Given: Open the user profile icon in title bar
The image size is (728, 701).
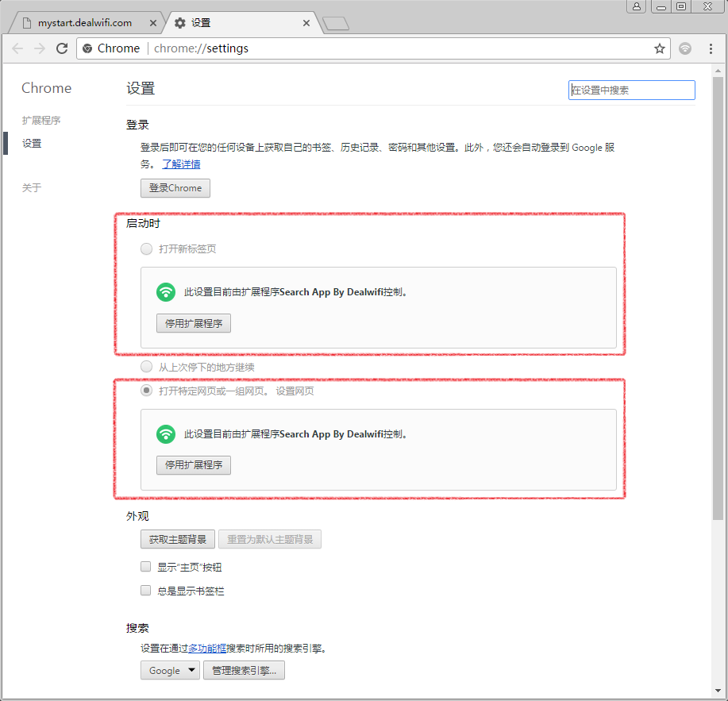Looking at the screenshot, I should coord(636,6).
